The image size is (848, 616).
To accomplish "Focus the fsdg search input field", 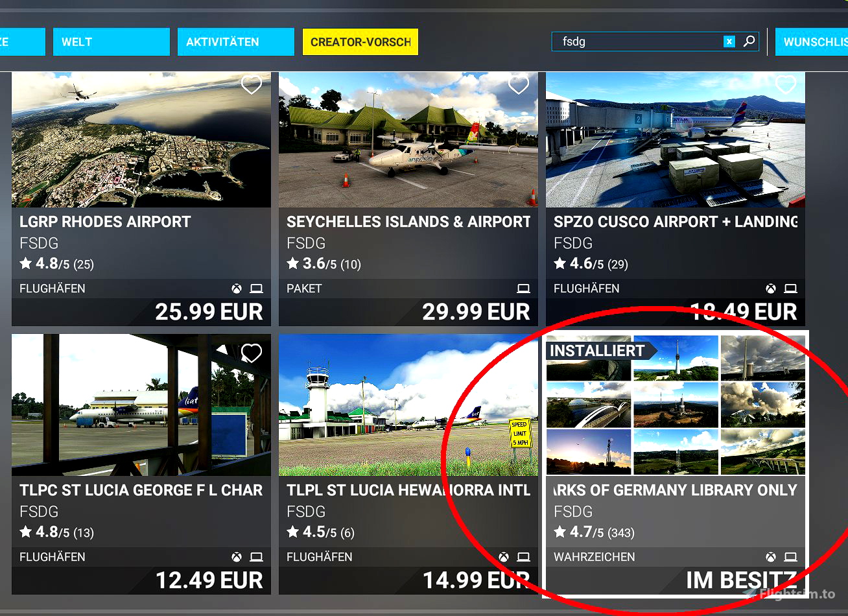I will pos(637,41).
